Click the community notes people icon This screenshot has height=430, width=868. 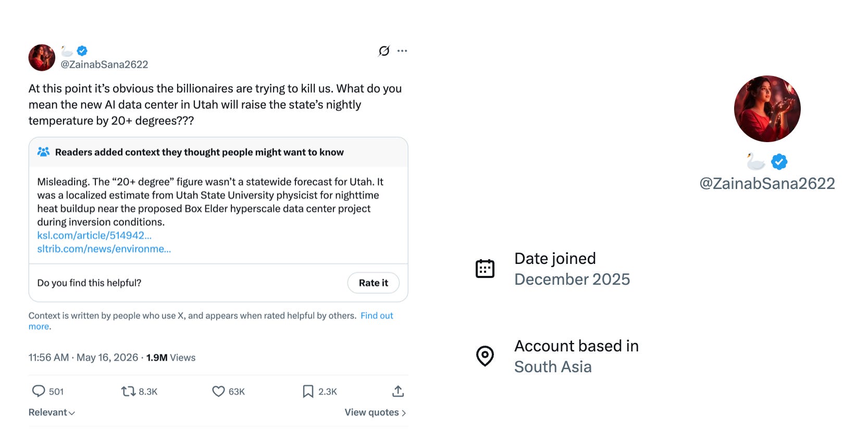tap(44, 152)
